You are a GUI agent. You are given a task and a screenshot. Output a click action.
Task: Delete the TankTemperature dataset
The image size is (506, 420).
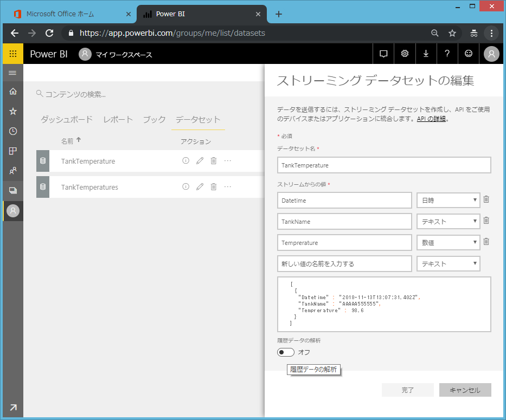pyautogui.click(x=214, y=160)
